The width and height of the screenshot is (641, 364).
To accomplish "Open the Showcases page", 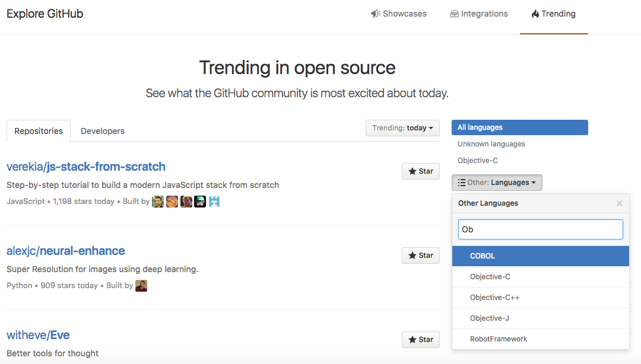I will coord(399,14).
